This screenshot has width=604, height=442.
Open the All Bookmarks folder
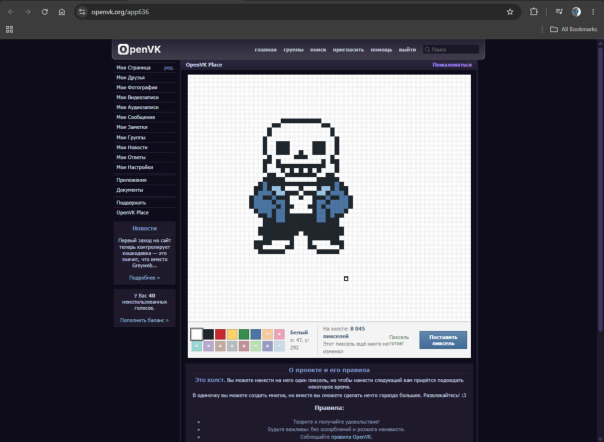point(573,29)
